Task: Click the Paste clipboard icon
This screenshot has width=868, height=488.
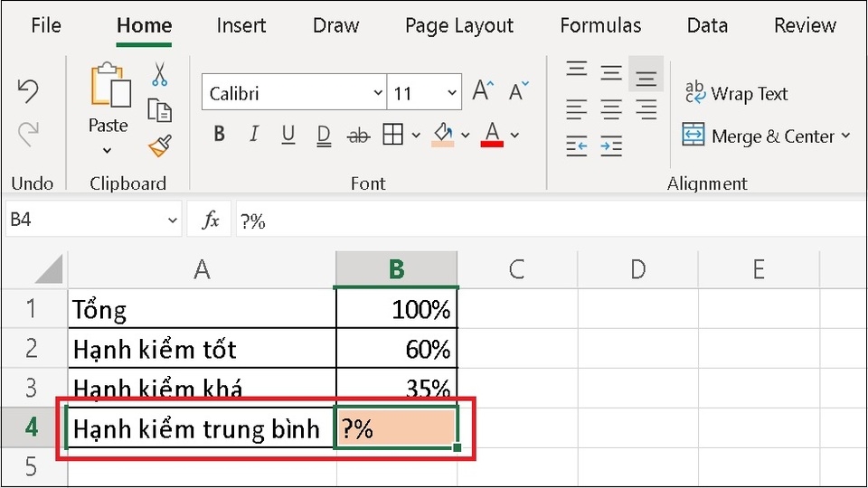Action: 110,84
